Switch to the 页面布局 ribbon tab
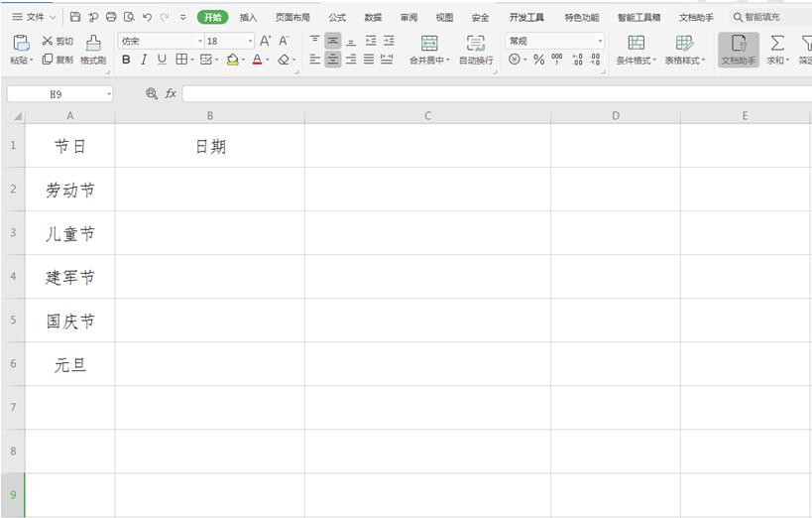Viewport: 812px width, 518px height. [x=292, y=18]
